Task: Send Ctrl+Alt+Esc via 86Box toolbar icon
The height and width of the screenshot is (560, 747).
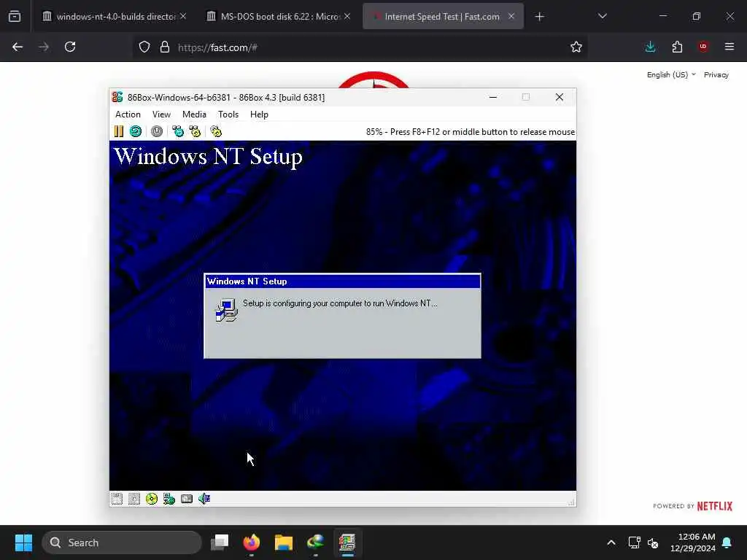Action: pos(195,131)
